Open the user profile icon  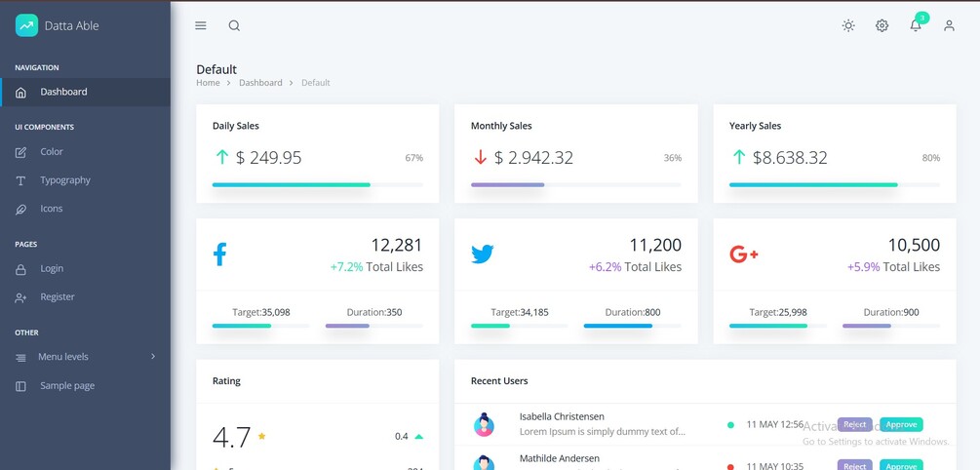tap(950, 25)
